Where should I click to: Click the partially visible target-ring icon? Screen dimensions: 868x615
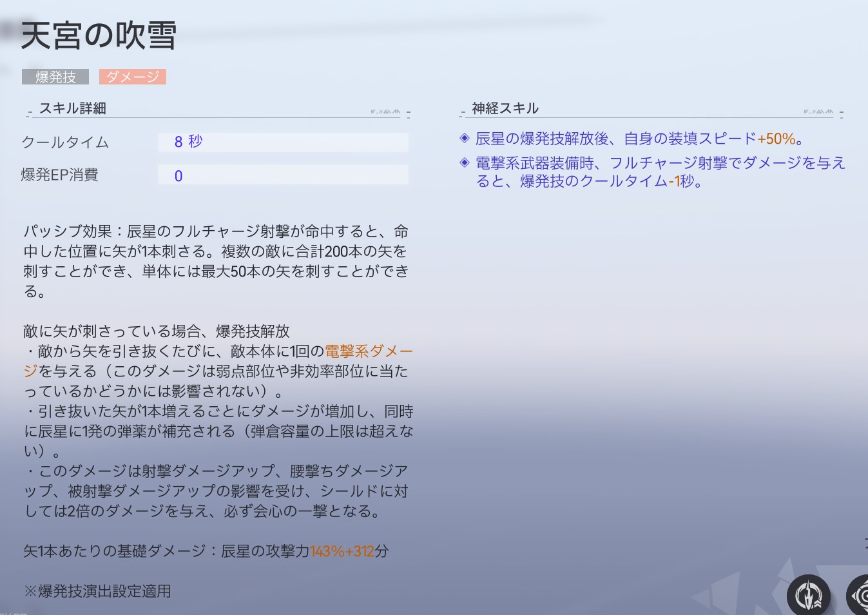[x=859, y=596]
